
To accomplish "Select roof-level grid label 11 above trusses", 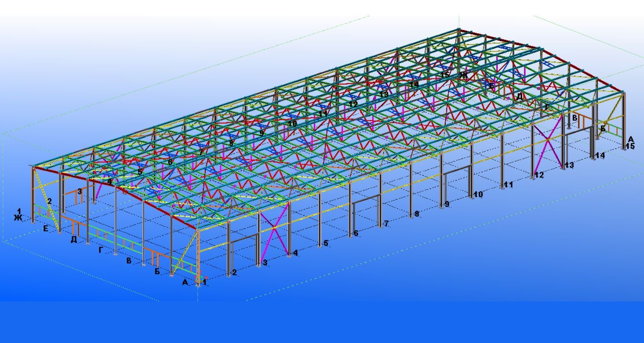I will click(x=323, y=114).
